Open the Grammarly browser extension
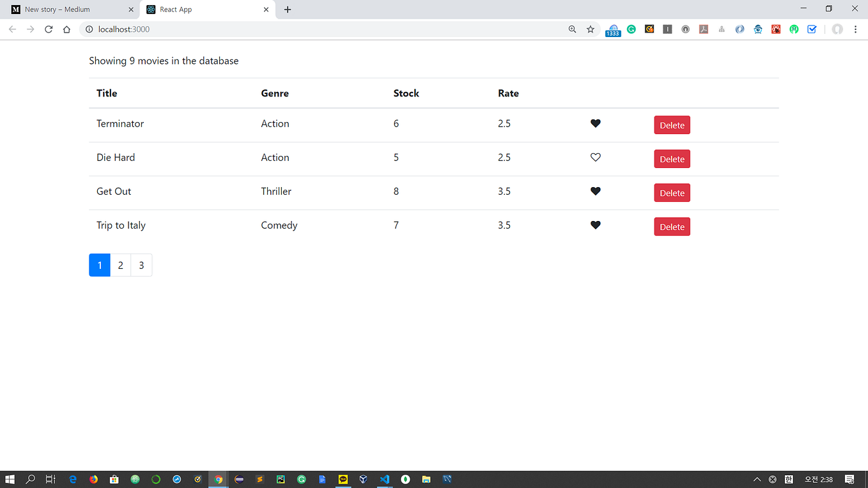 click(632, 29)
